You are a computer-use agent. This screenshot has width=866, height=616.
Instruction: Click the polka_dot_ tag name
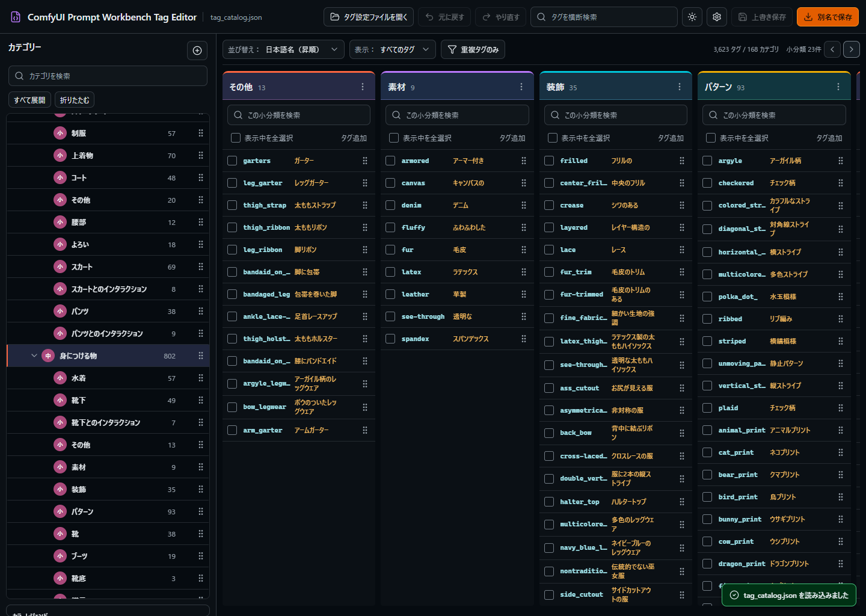pos(737,297)
